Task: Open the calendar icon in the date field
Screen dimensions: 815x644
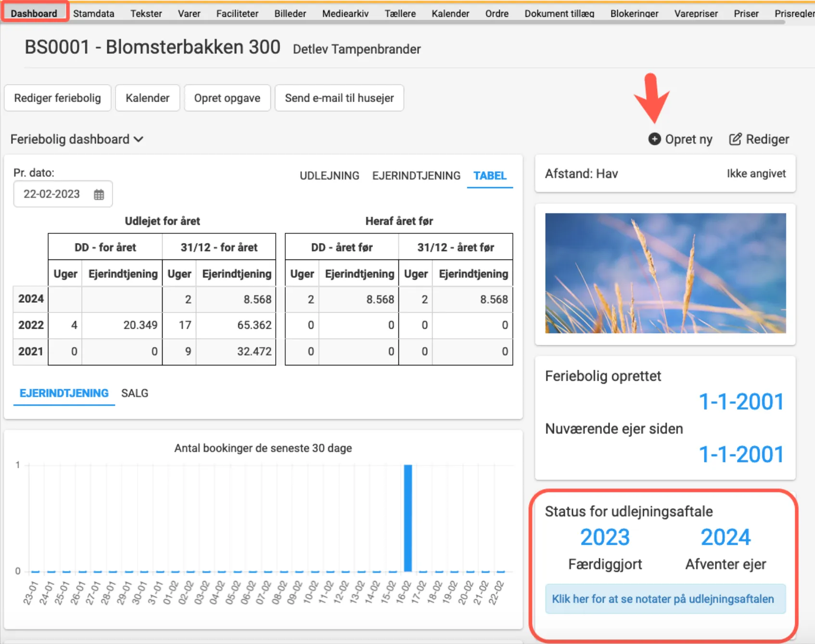Action: click(x=99, y=194)
